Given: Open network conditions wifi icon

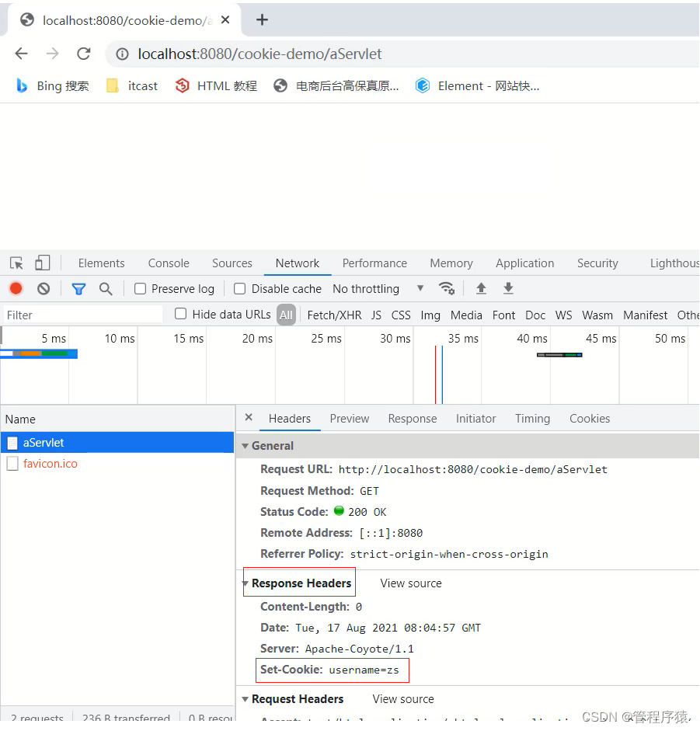Looking at the screenshot, I should [446, 288].
